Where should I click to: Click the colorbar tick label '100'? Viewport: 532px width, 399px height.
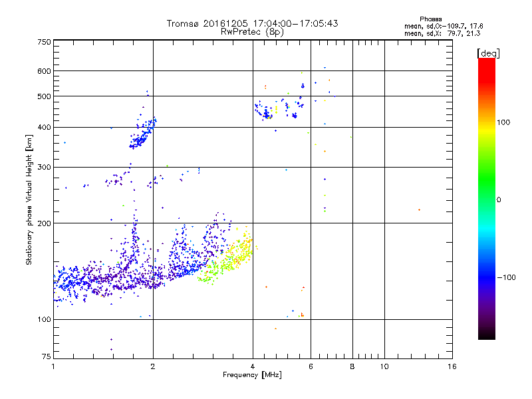[x=503, y=122]
